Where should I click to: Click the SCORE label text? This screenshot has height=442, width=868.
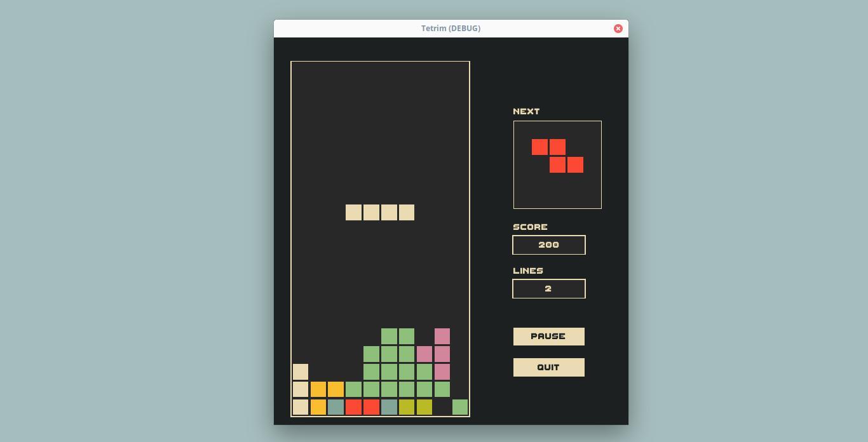pyautogui.click(x=530, y=227)
